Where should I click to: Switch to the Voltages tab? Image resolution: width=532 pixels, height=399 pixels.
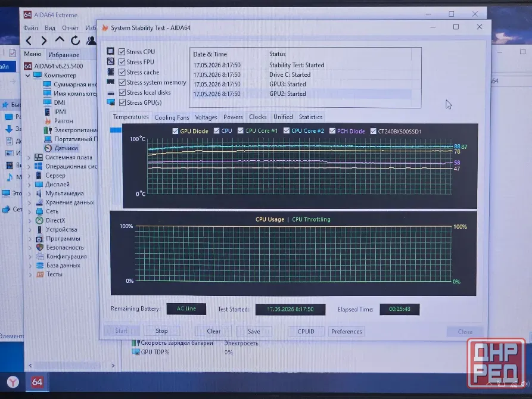pos(206,117)
